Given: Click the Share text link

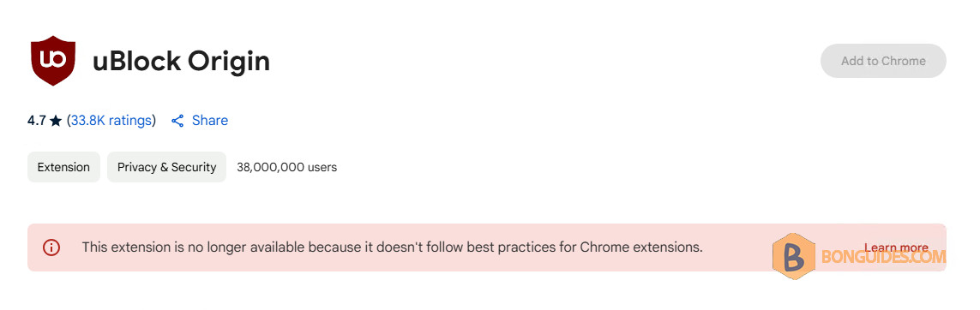Looking at the screenshot, I should point(210,121).
